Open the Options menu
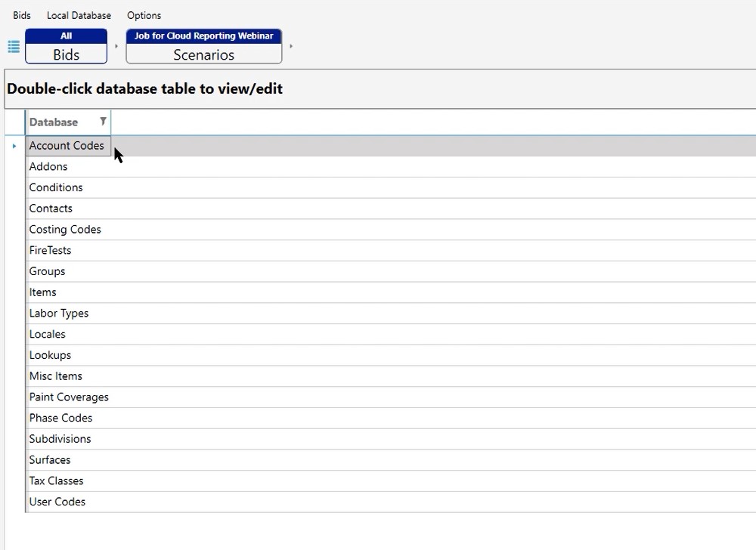756x550 pixels. pos(144,15)
